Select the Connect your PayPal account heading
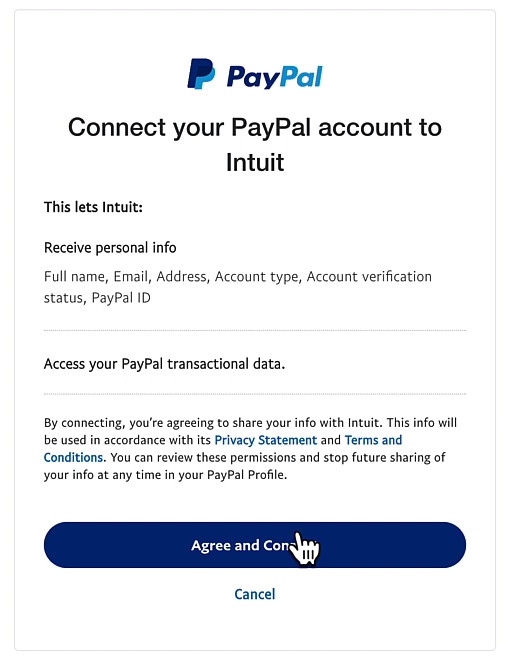The width and height of the screenshot is (510, 660). coord(255,144)
